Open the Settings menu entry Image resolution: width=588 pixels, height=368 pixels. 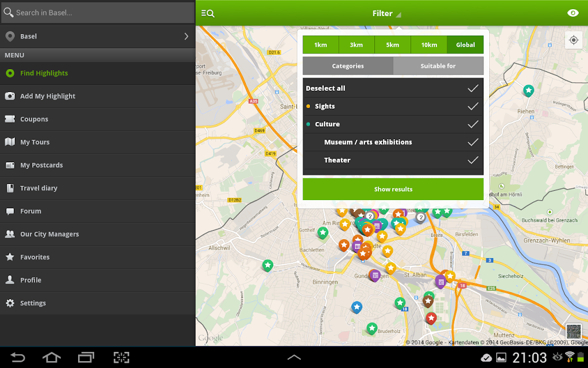click(98, 303)
